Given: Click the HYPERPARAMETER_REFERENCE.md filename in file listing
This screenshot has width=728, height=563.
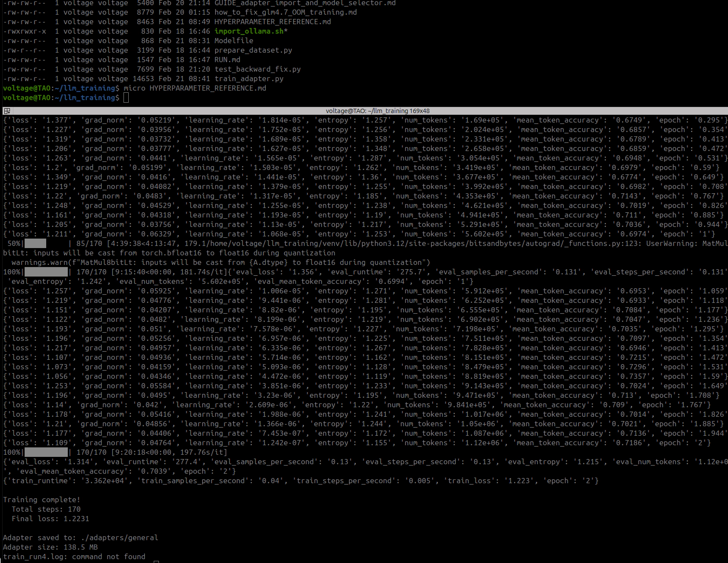Looking at the screenshot, I should 272,22.
